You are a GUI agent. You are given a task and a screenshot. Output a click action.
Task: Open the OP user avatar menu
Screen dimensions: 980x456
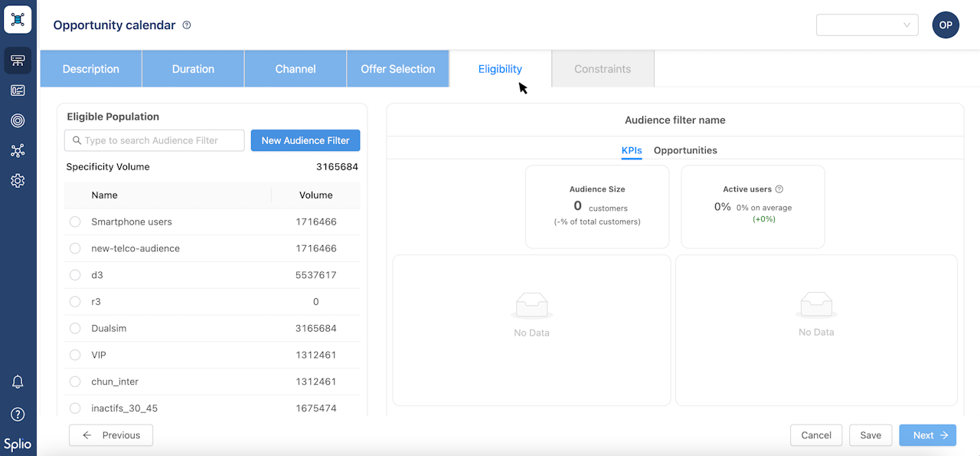(x=946, y=25)
